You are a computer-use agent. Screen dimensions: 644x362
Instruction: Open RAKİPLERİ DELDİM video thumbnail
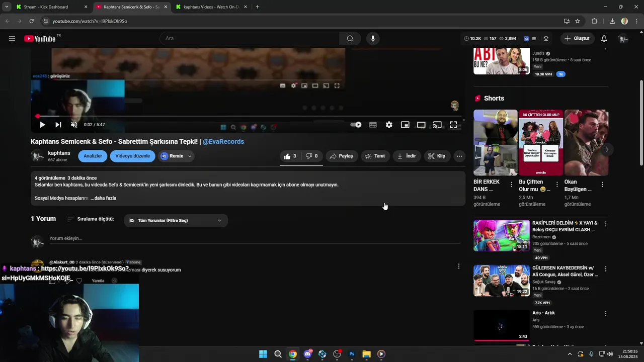pyautogui.click(x=501, y=235)
